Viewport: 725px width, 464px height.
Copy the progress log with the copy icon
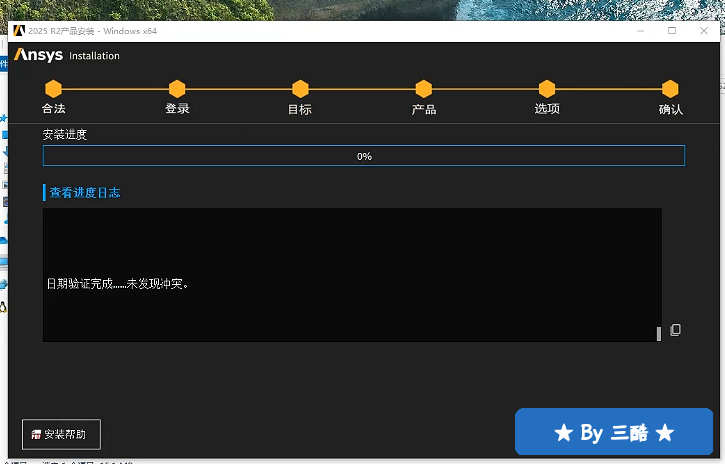pyautogui.click(x=676, y=330)
